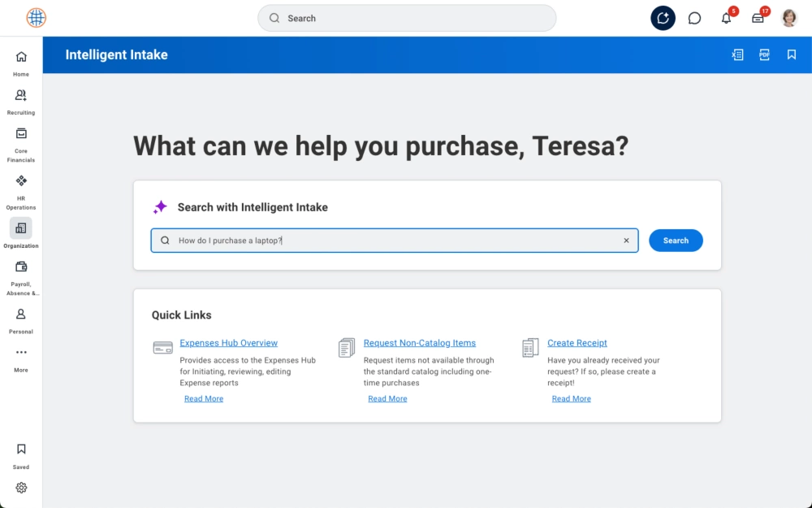Export page as PDF icon
The image size is (812, 508).
[x=764, y=54]
